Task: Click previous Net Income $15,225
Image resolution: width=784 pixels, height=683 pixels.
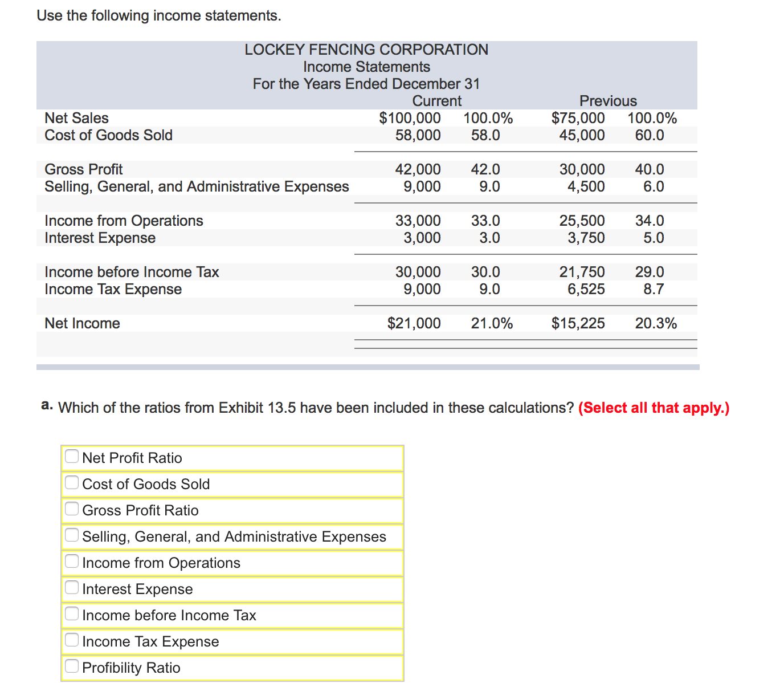Action: tap(578, 323)
